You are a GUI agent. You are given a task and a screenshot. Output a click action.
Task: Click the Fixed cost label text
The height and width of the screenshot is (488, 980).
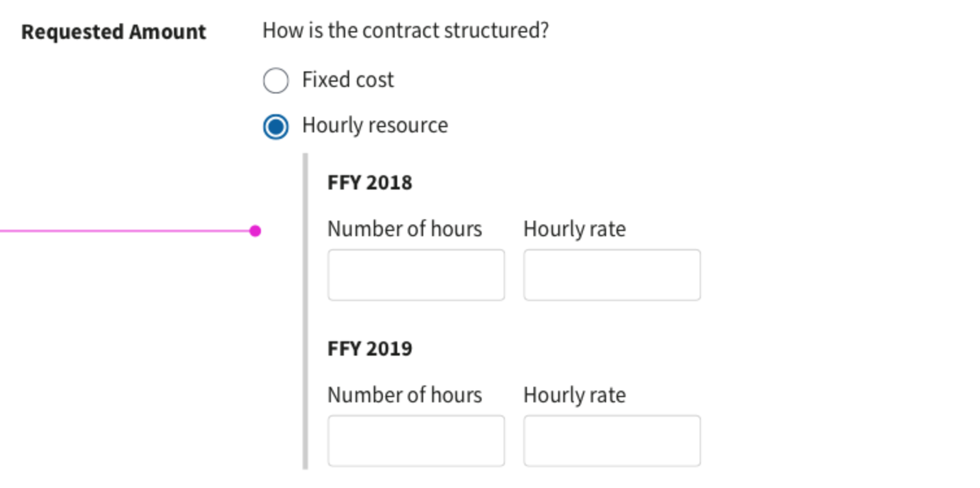(347, 79)
